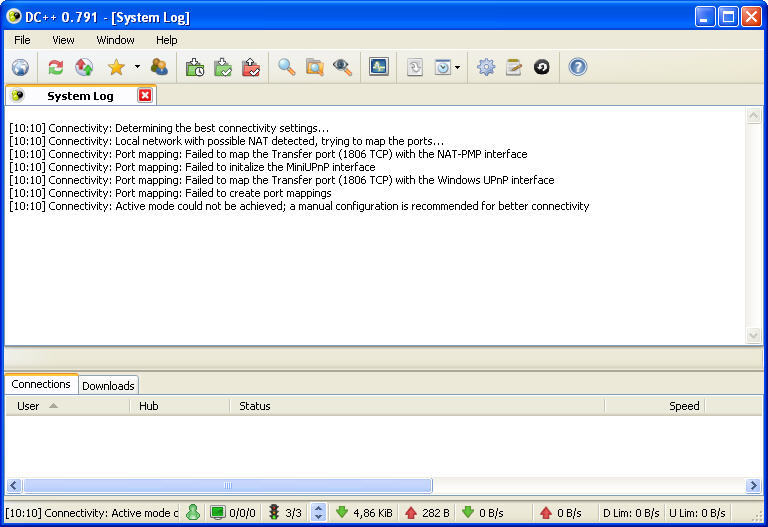Viewport: 768px width, 527px height.
Task: Sort by the Hub column header
Action: [x=180, y=406]
